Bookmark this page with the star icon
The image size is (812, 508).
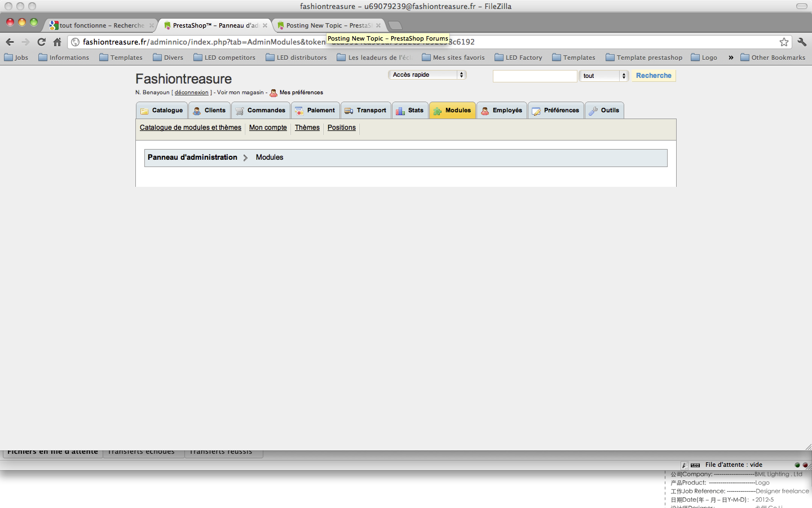pos(784,42)
